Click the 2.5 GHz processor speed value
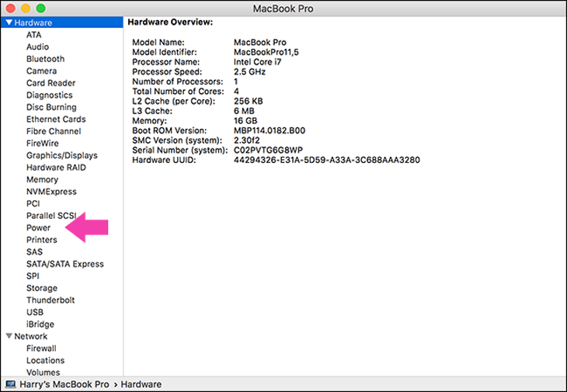The height and width of the screenshot is (392, 567). (x=249, y=71)
